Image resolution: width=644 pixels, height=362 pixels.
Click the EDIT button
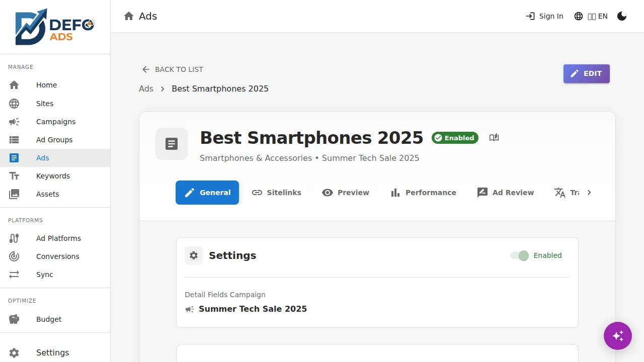[x=587, y=73]
